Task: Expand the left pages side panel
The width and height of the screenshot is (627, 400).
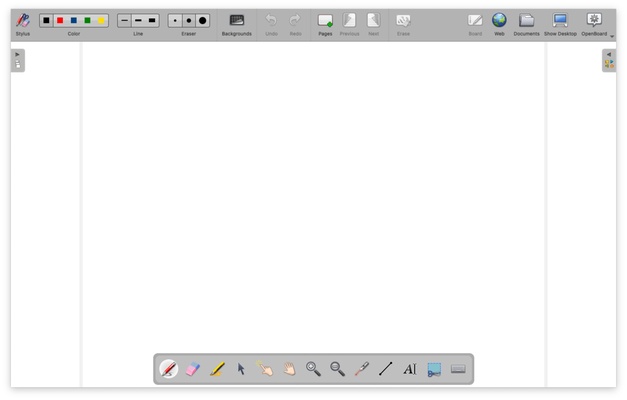Action: (18, 60)
